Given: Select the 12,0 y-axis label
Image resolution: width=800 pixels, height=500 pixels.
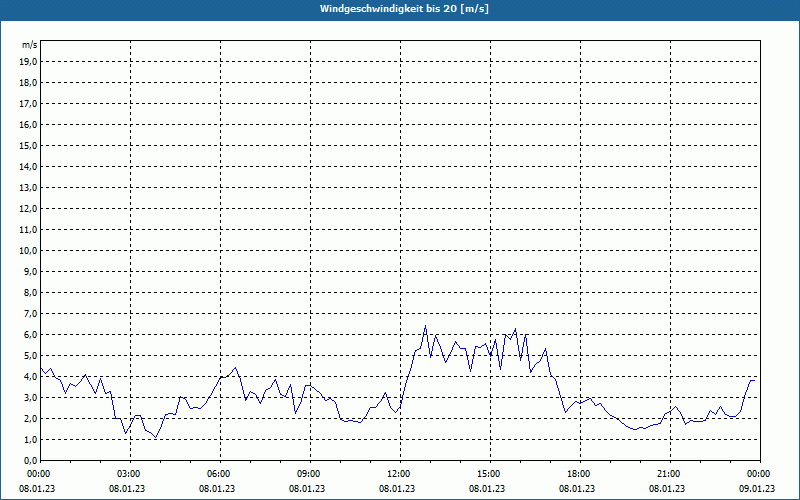Looking at the screenshot, I should tap(30, 209).
